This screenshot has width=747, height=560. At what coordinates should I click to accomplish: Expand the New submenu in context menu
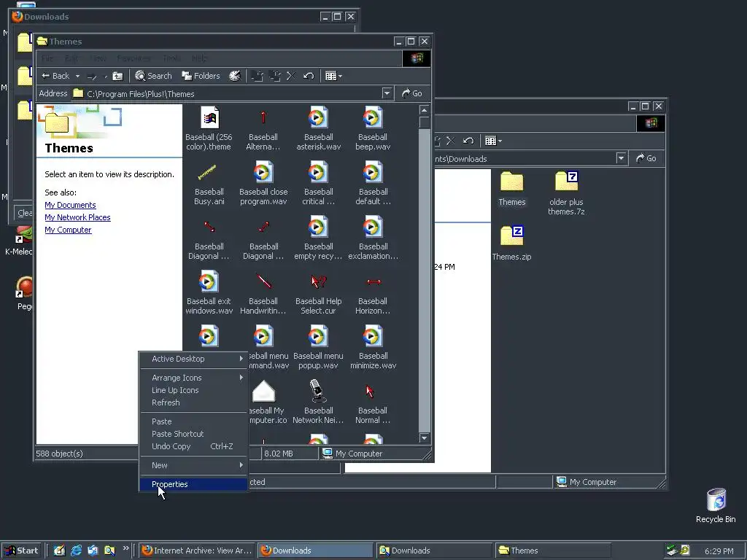click(x=193, y=465)
